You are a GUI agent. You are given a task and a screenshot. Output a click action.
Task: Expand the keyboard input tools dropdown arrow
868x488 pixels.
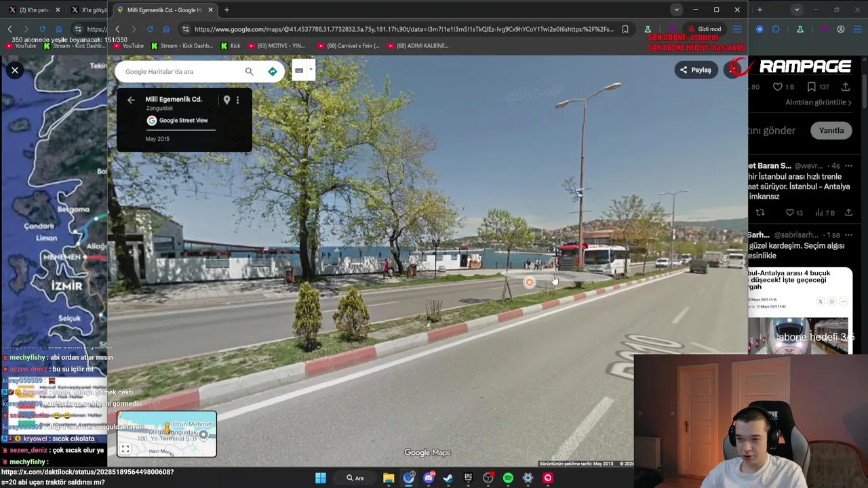(x=311, y=69)
